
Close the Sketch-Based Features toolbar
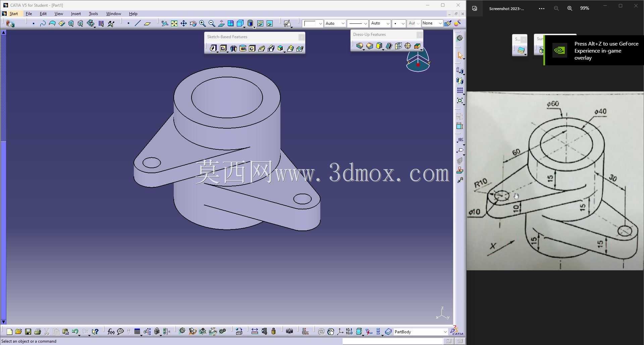point(301,37)
